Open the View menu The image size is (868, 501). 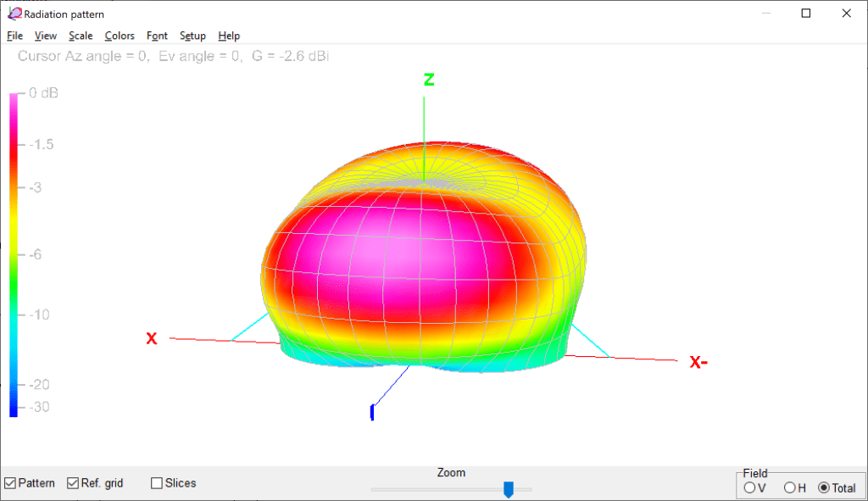pyautogui.click(x=46, y=36)
